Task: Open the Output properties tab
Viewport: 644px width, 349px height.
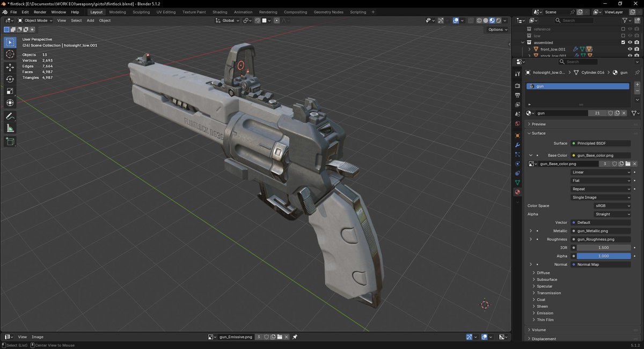Action: 517,95
